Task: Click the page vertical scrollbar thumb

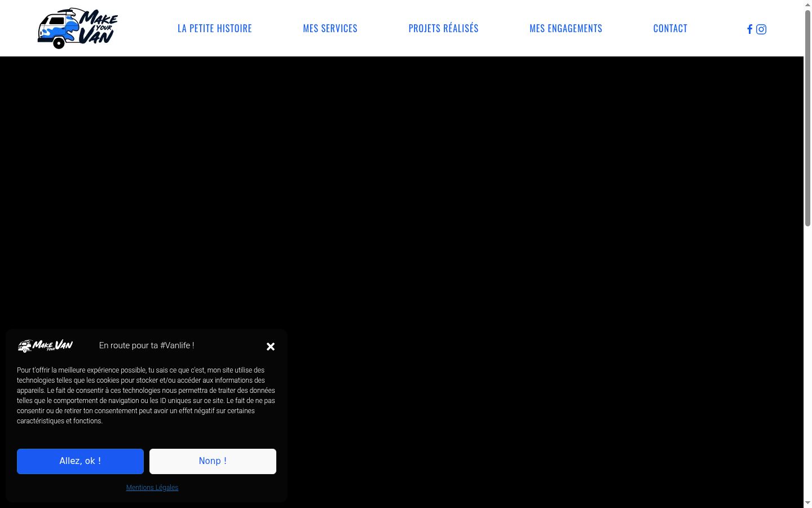Action: [807, 119]
